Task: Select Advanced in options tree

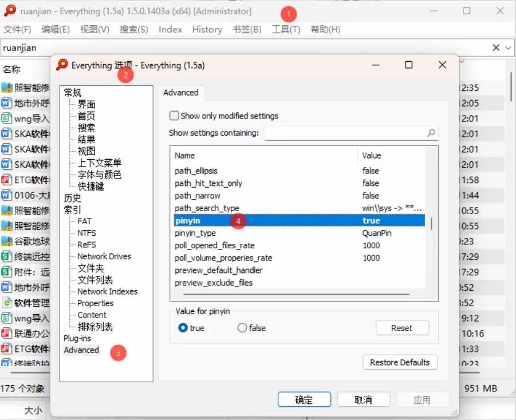Action: point(81,350)
